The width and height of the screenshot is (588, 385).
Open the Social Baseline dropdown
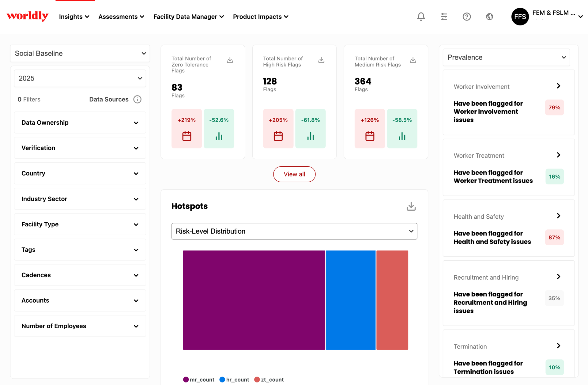pyautogui.click(x=80, y=53)
